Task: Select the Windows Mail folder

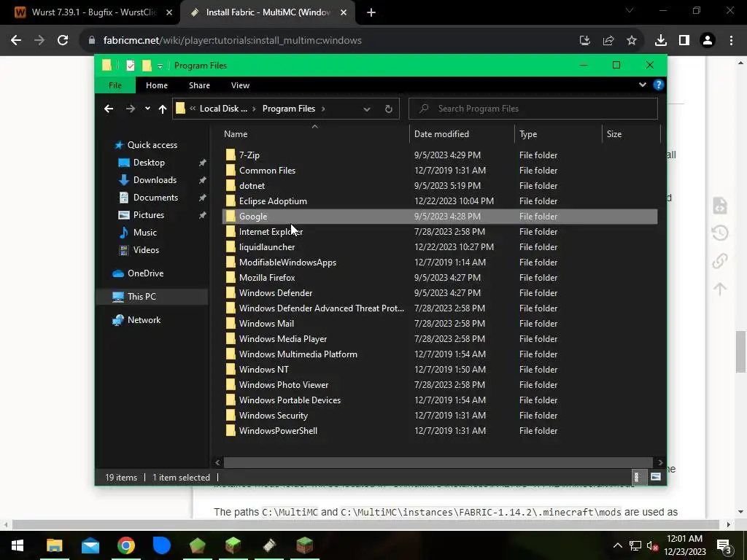Action: pyautogui.click(x=266, y=323)
